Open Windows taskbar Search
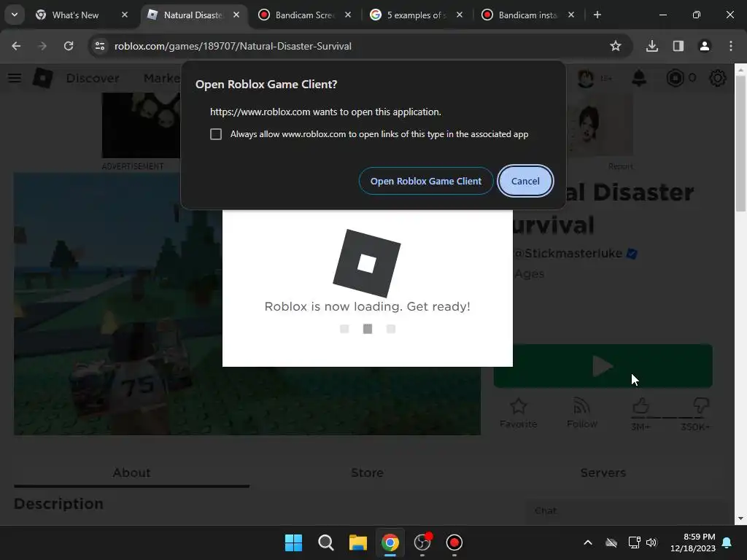The width and height of the screenshot is (747, 560). (x=326, y=542)
